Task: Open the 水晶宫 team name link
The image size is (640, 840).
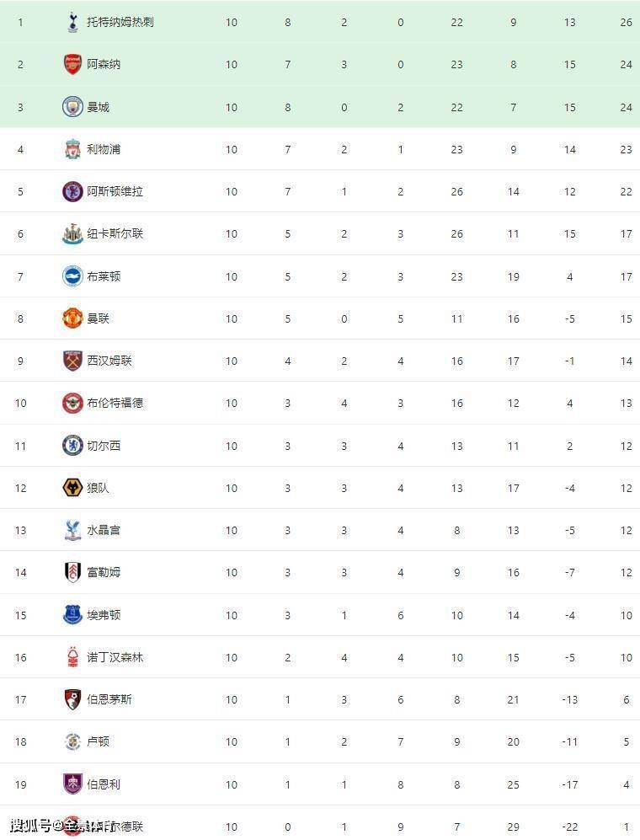Action: 104,531
